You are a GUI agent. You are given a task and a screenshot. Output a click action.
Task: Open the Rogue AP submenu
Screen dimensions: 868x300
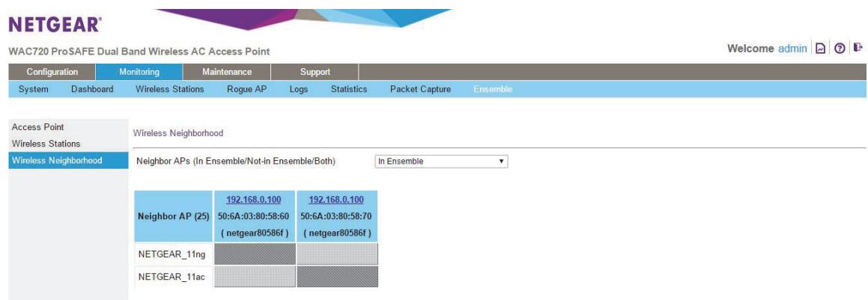coord(247,89)
